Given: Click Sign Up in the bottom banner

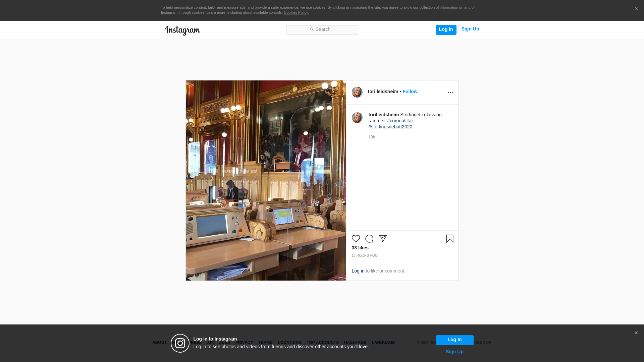Looking at the screenshot, I should [454, 352].
